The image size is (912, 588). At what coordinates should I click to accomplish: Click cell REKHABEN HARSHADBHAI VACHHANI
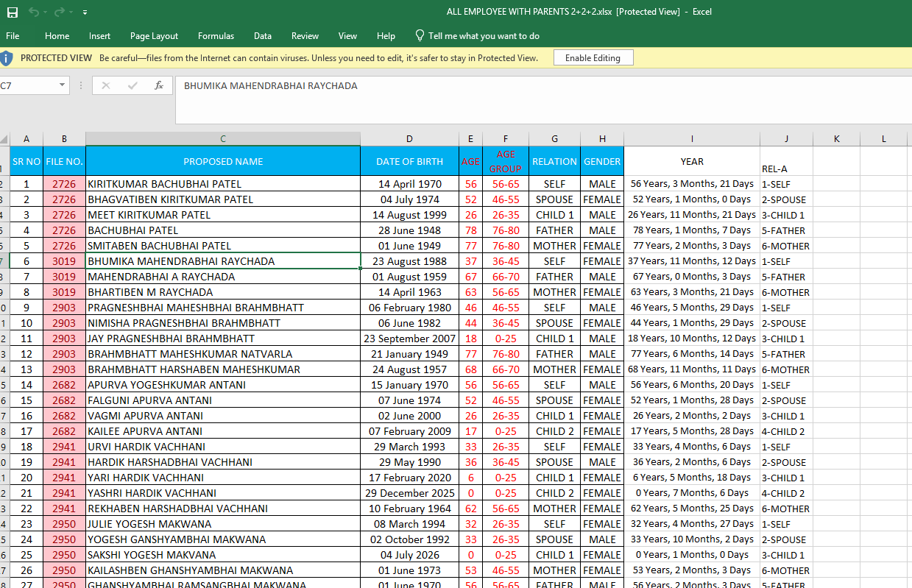pos(223,509)
